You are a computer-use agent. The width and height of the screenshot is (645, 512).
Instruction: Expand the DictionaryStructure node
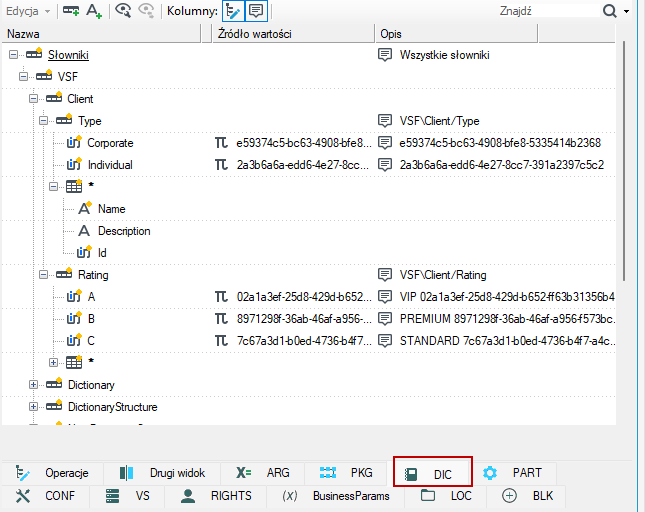point(33,406)
